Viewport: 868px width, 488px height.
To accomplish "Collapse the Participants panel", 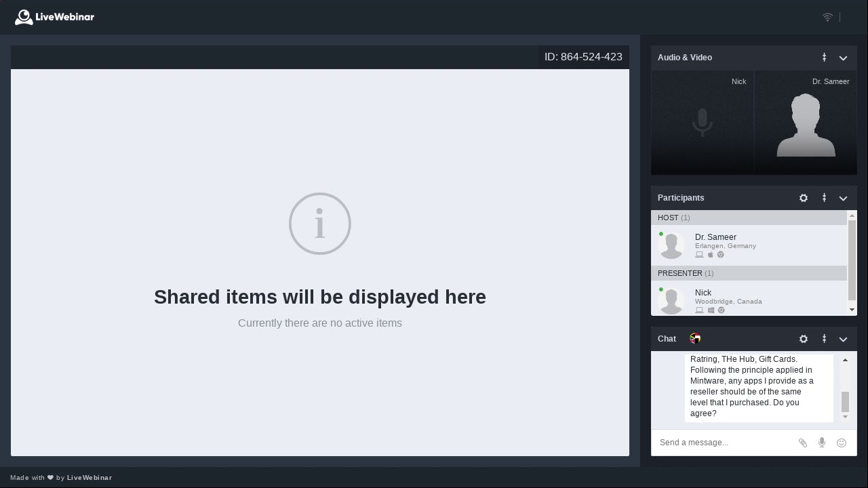I will (843, 198).
